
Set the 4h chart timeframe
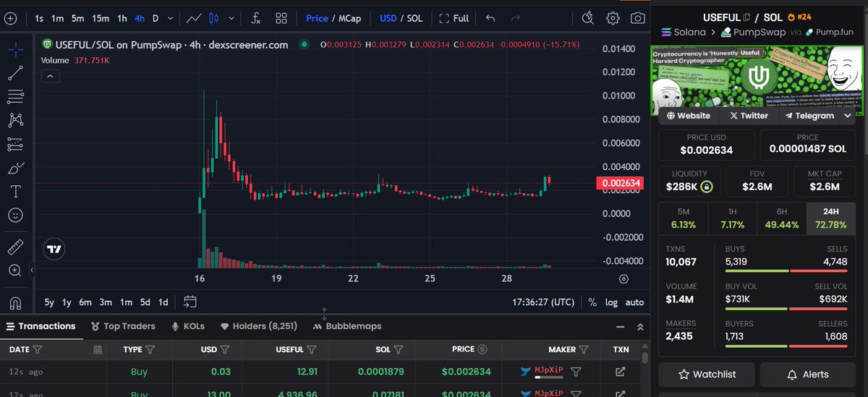click(x=140, y=18)
